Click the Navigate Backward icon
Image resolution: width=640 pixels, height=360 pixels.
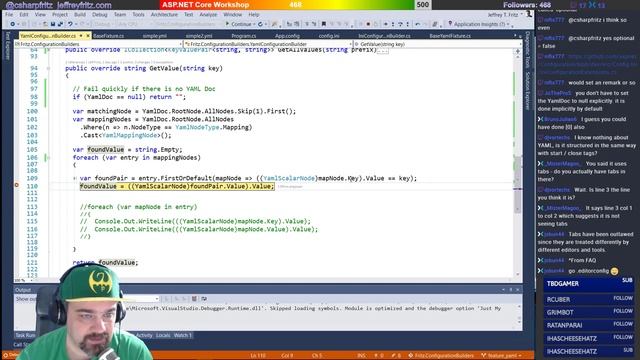[13, 24]
